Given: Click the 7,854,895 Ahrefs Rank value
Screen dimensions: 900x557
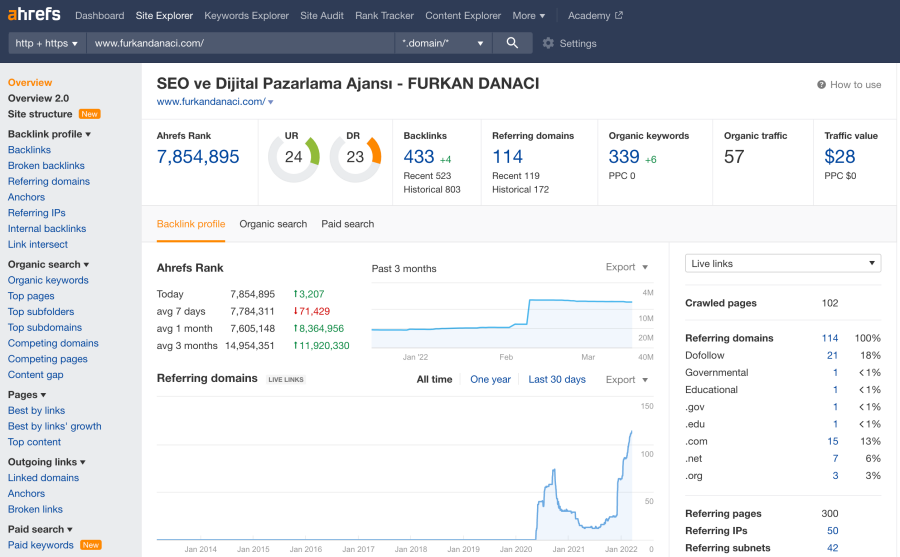Looking at the screenshot, I should click(198, 156).
